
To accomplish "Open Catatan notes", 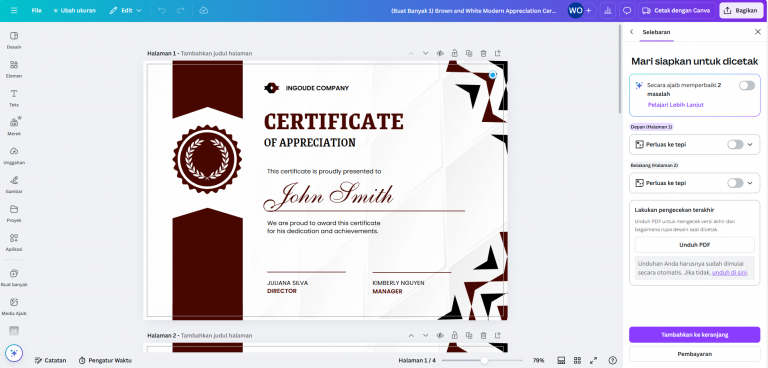I will (x=50, y=360).
